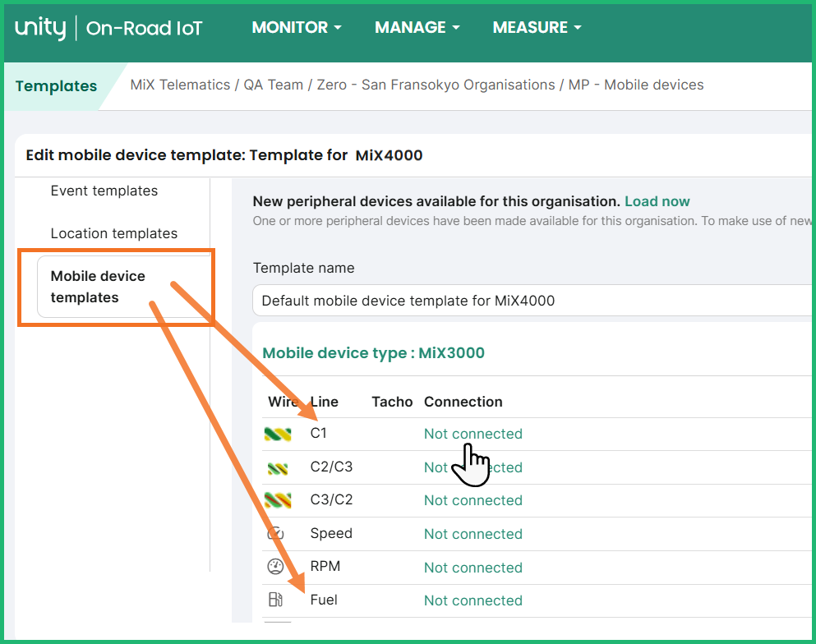816x644 pixels.
Task: Select Mobile device templates sidebar item
Action: [98, 287]
